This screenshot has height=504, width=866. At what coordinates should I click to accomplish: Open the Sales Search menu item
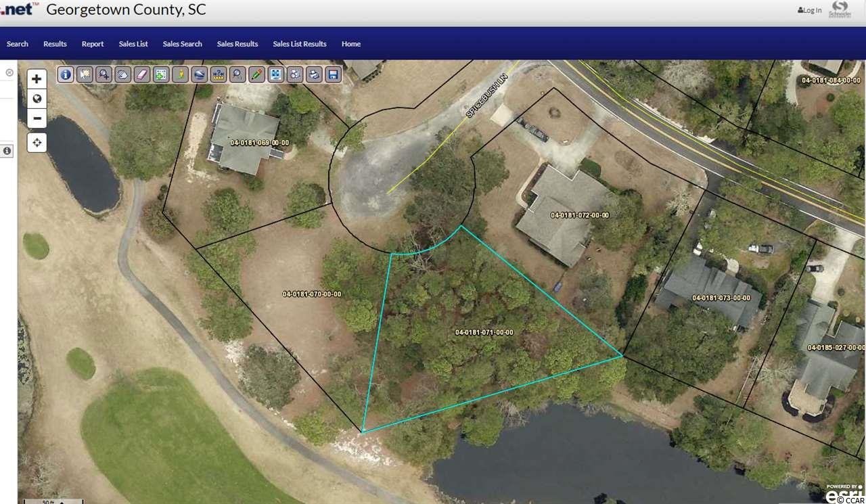[183, 44]
